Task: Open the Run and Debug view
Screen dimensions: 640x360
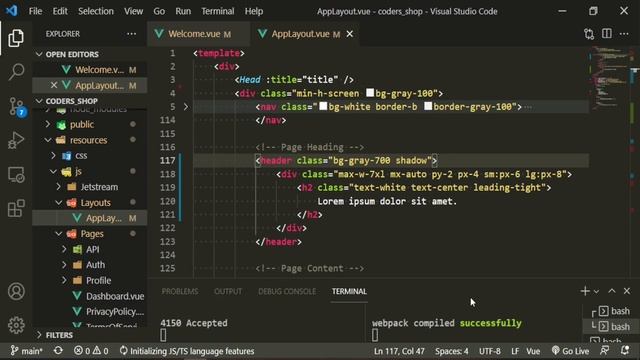Action: coord(16,140)
